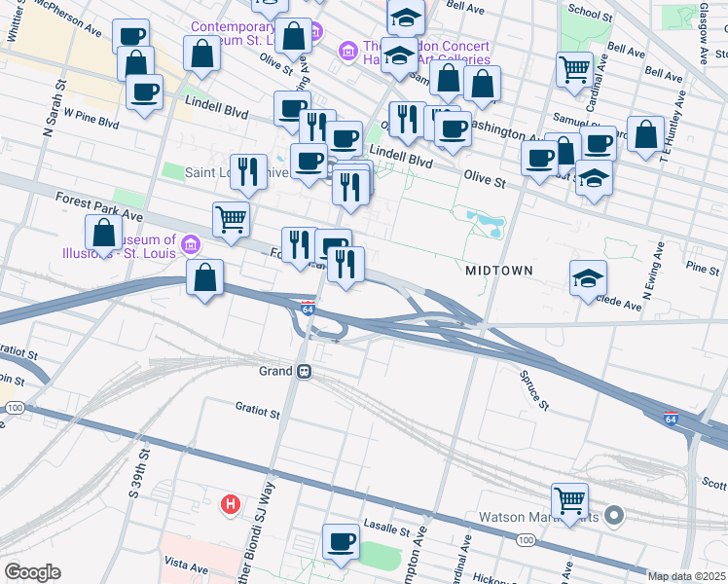
Task: Click the Pine St street label
Action: (x=703, y=268)
